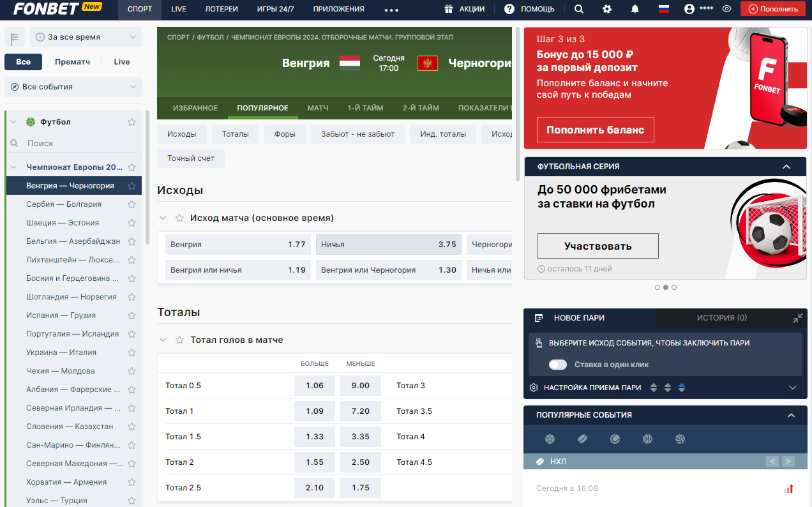Image resolution: width=812 pixels, height=507 pixels.
Task: Select the tennis icon in popular events
Action: (x=615, y=439)
